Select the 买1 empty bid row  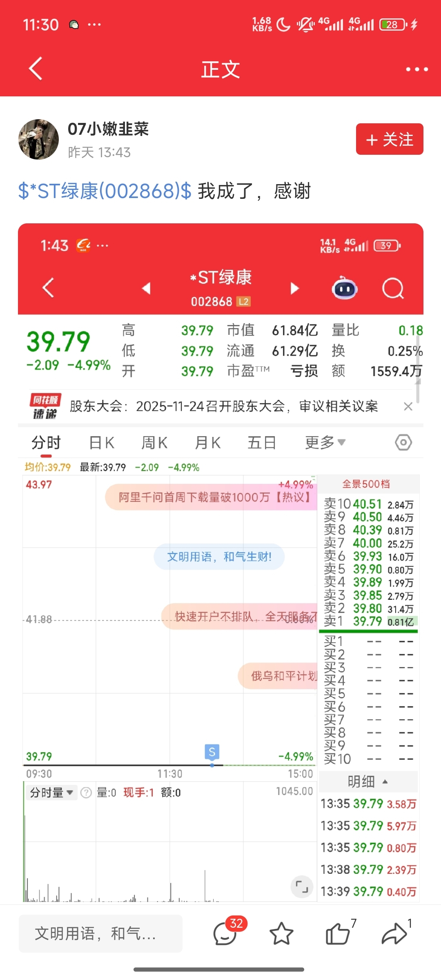pyautogui.click(x=369, y=641)
